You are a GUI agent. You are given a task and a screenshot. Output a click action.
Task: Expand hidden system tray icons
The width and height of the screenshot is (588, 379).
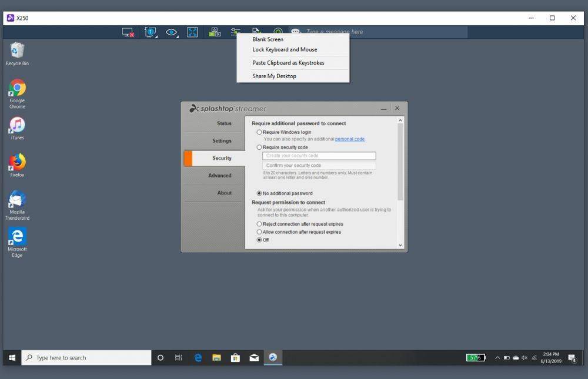pyautogui.click(x=497, y=358)
